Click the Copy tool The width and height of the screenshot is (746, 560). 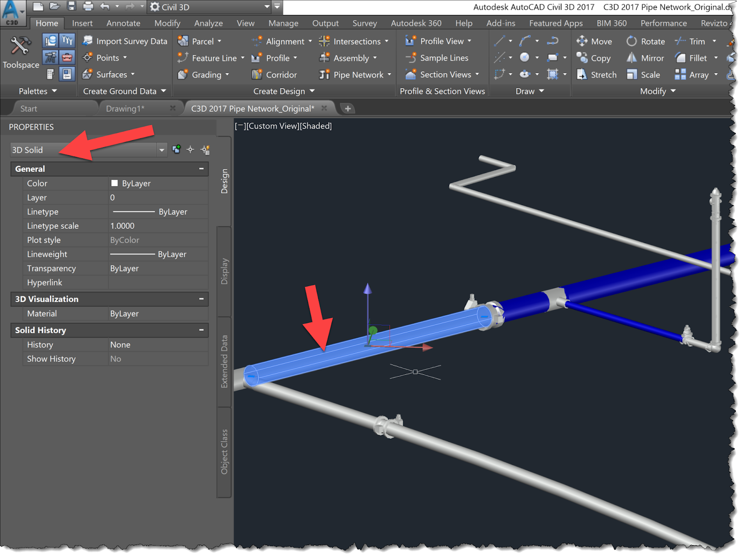pyautogui.click(x=594, y=58)
